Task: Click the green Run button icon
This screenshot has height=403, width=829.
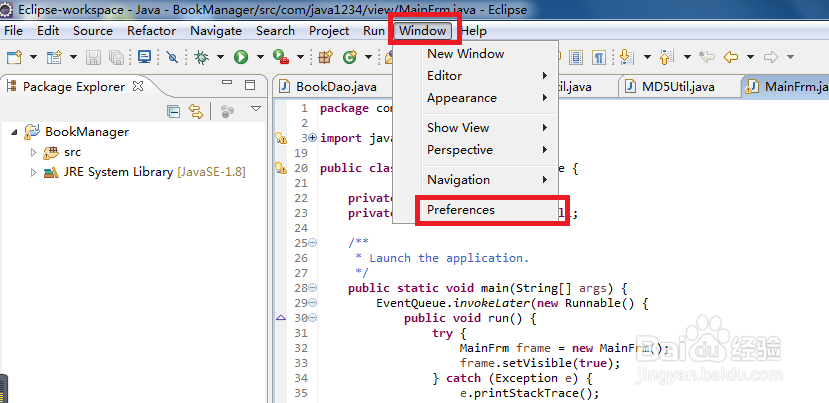Action: [241, 57]
